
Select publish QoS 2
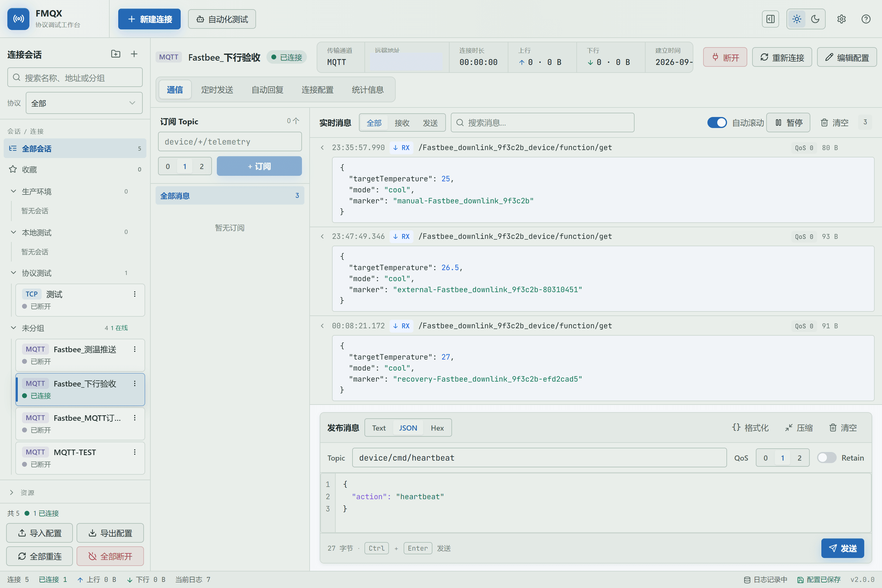[x=799, y=458]
